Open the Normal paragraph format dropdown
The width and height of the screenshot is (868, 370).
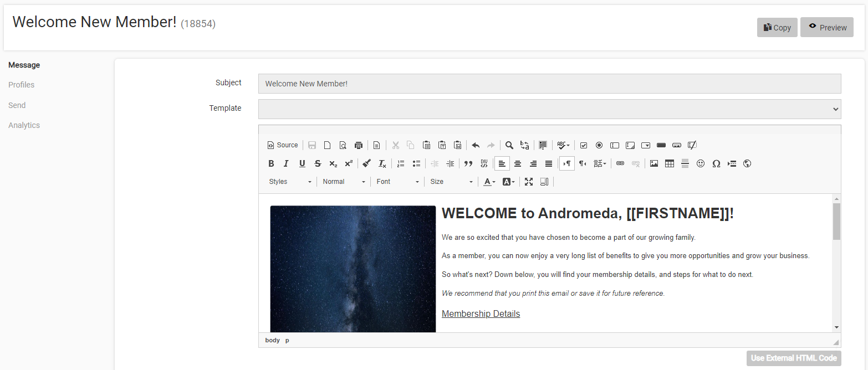click(344, 182)
